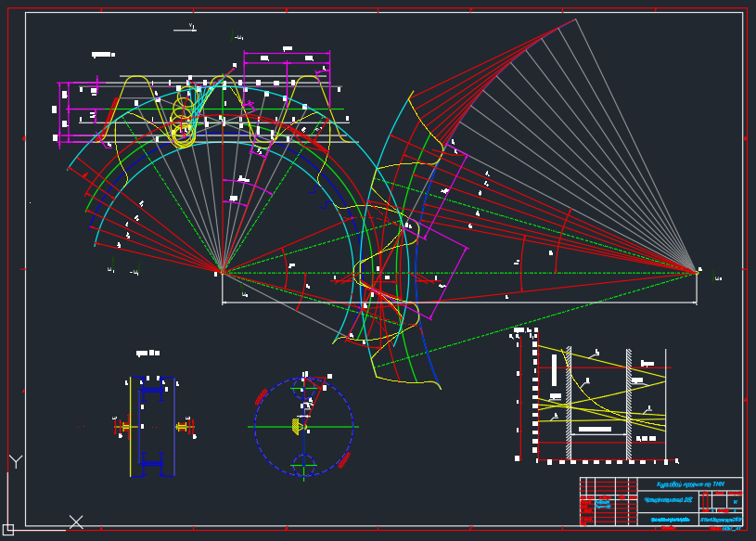
Task: Click the title block revision table
Action: [608, 502]
